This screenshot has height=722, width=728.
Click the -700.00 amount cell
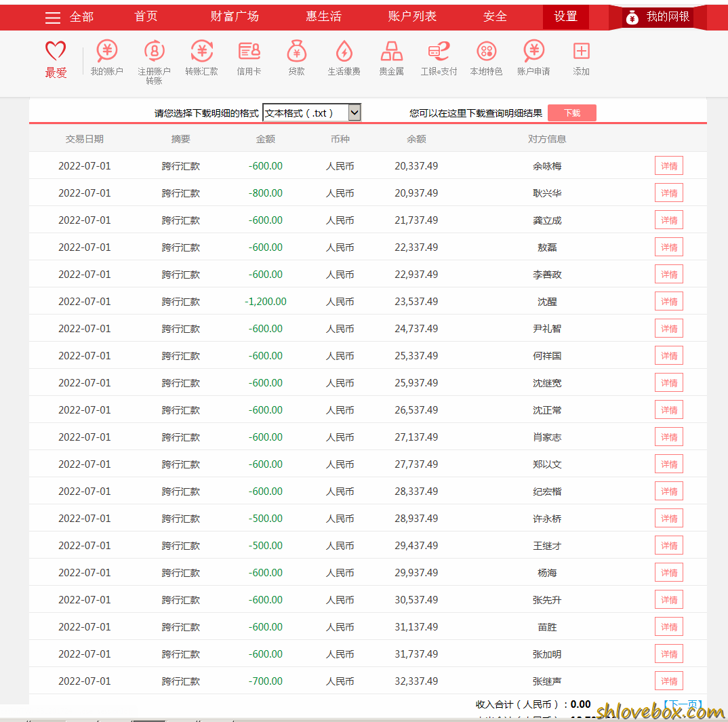click(x=266, y=681)
